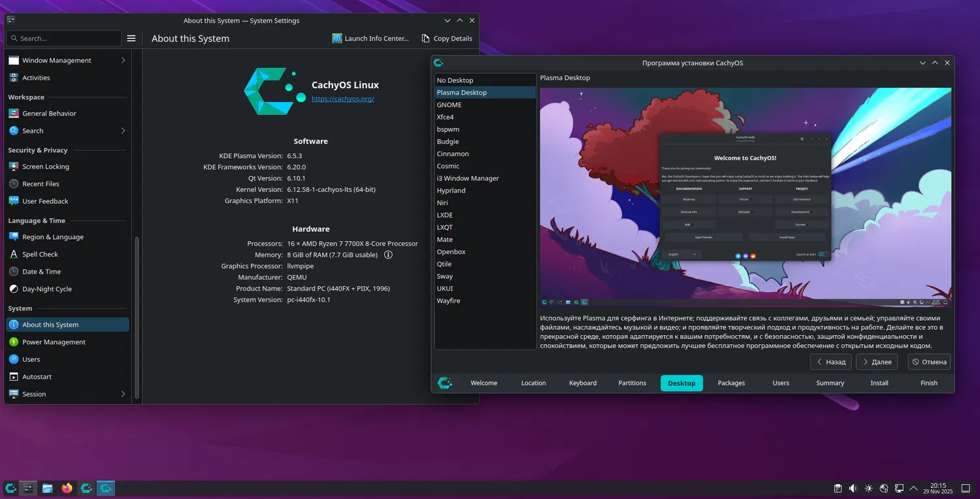Image resolution: width=980 pixels, height=499 pixels.
Task: Open the Users settings page
Action: 67,359
